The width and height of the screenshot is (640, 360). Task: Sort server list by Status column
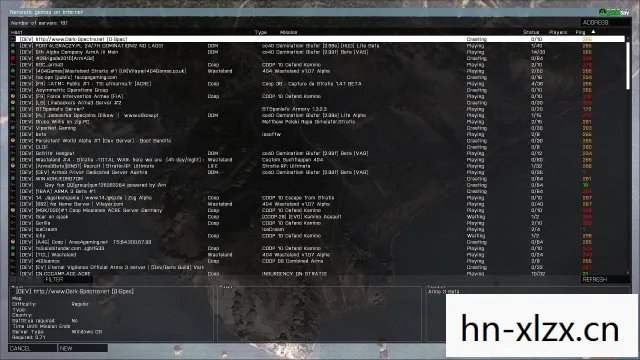pos(531,32)
